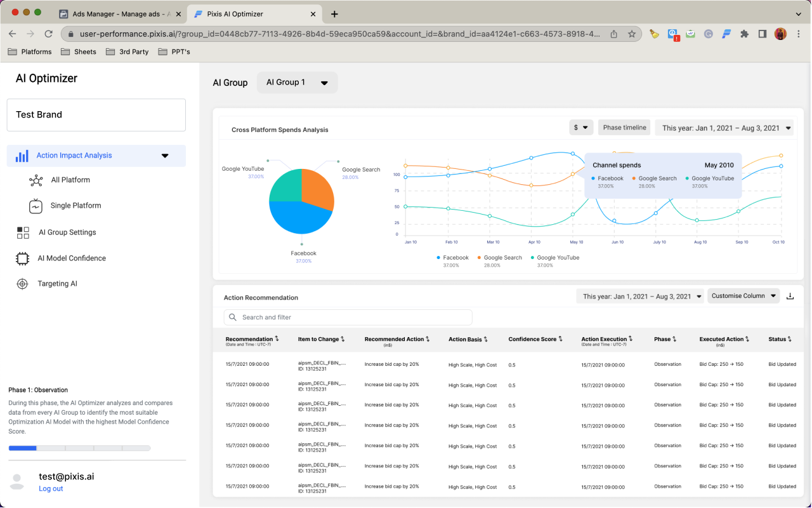812x508 pixels.
Task: Sort by Action Basis column
Action: pos(486,340)
